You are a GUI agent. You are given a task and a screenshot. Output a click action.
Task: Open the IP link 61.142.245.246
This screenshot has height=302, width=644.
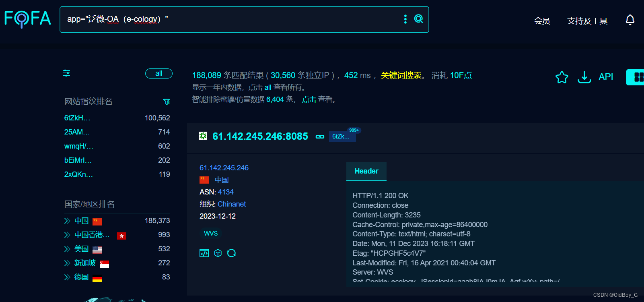click(224, 168)
